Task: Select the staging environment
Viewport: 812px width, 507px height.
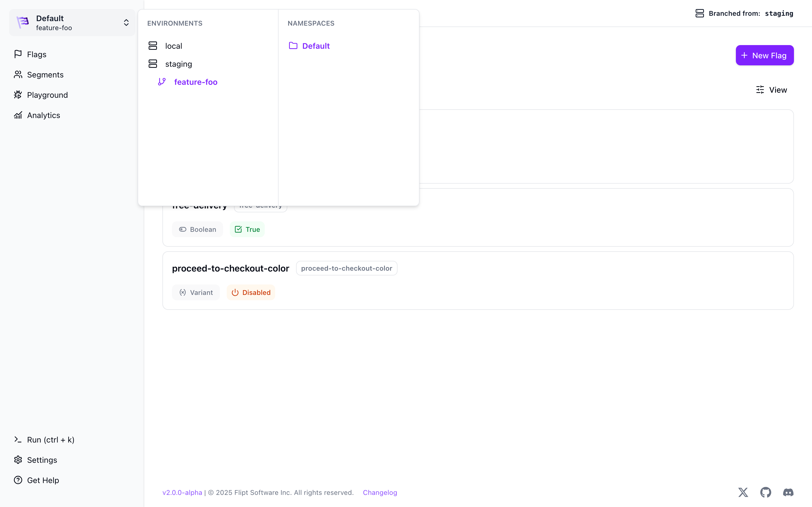Action: pyautogui.click(x=178, y=64)
